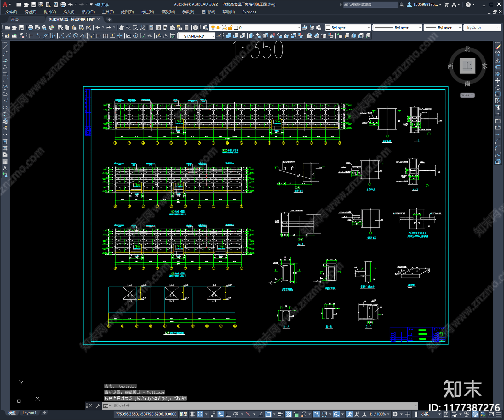Select the Hatch tool in the left toolbar
The image size is (504, 420).
tap(5, 141)
